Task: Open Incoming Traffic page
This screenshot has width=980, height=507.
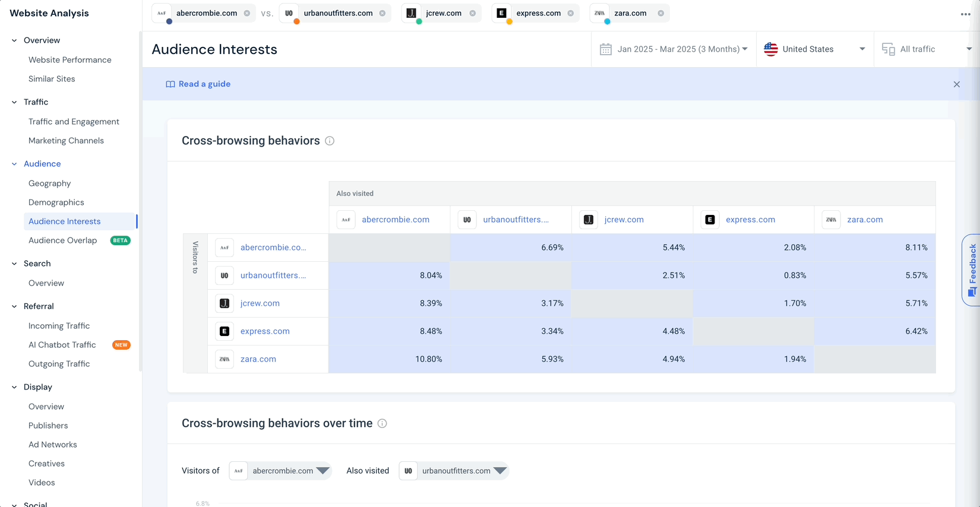Action: tap(59, 326)
